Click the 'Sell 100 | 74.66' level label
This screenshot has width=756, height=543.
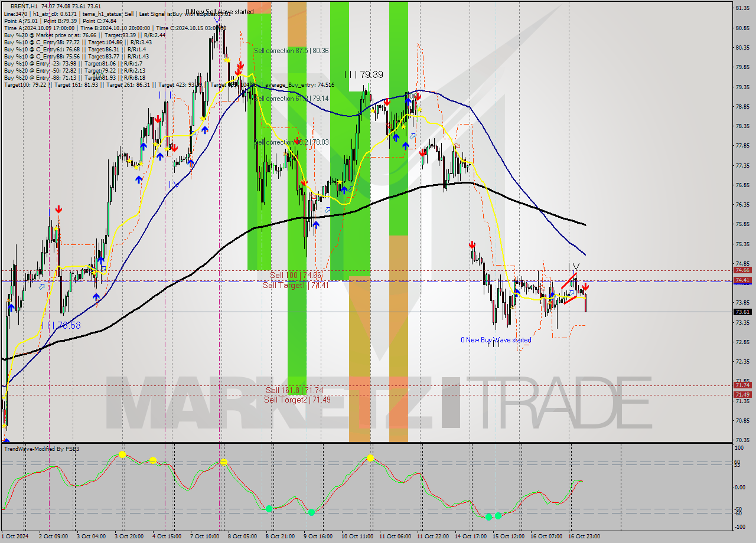(296, 275)
